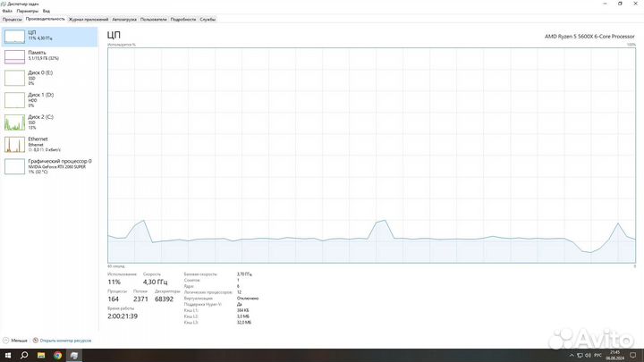Image resolution: width=644 pixels, height=362 pixels.
Task: Open the Файл menu
Action: pyautogui.click(x=7, y=12)
